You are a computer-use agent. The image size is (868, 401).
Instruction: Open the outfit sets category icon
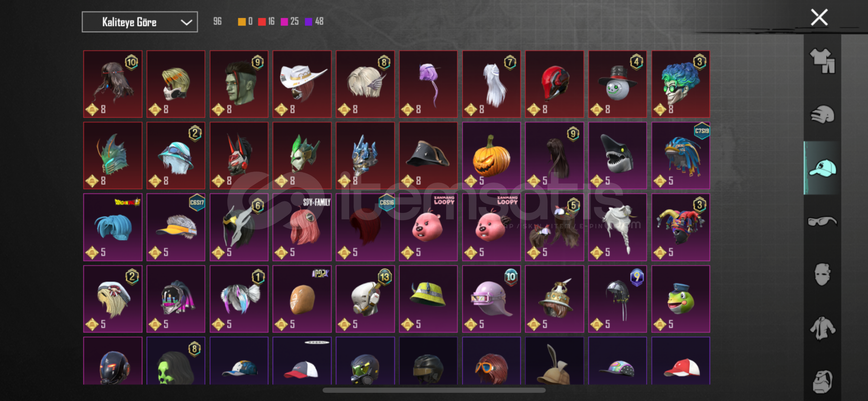(x=822, y=61)
